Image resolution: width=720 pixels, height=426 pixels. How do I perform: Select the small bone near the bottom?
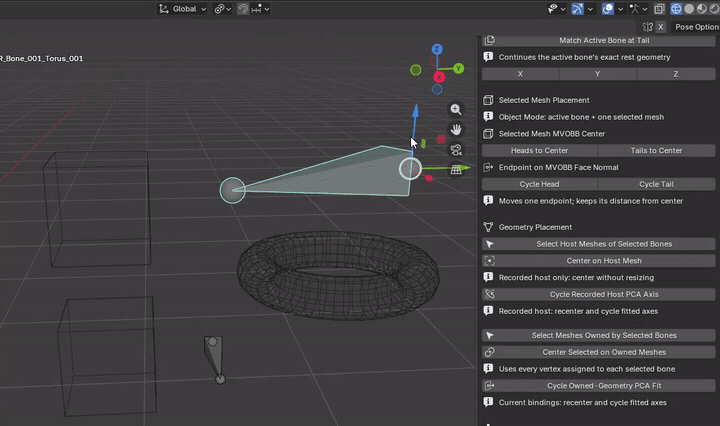(215, 359)
